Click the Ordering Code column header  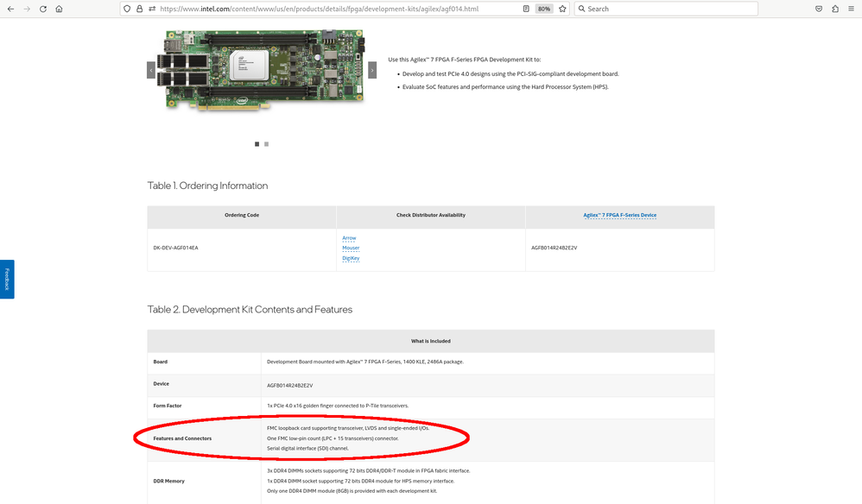(x=242, y=215)
